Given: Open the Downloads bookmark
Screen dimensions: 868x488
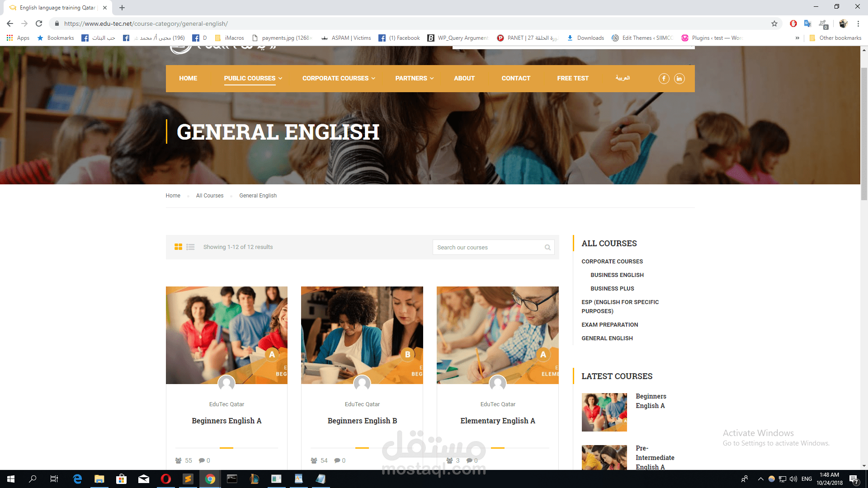Looking at the screenshot, I should 585,38.
